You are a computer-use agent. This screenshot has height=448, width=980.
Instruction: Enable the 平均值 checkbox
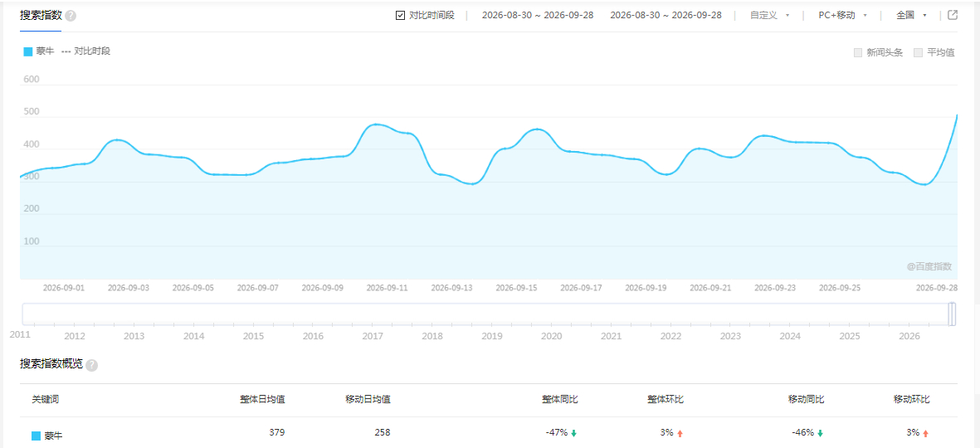point(918,52)
